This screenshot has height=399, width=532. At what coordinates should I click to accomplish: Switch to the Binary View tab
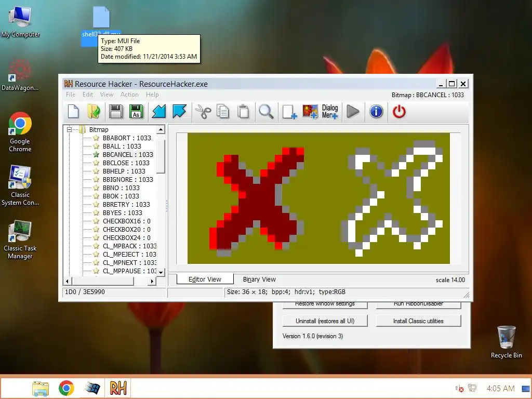pyautogui.click(x=259, y=279)
